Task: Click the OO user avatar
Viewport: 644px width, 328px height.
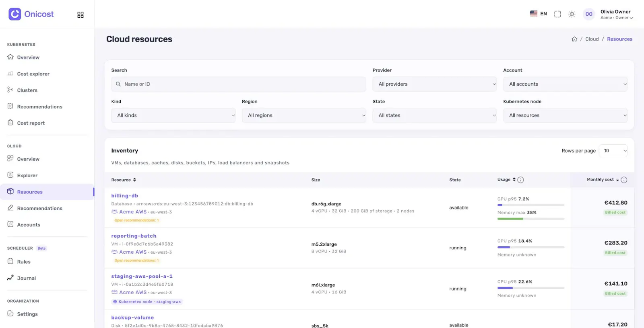Action: 589,14
